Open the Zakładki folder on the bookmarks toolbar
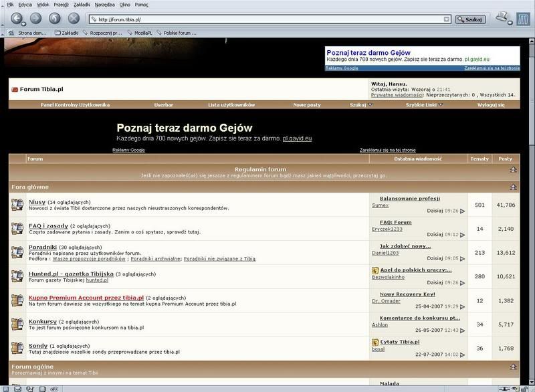Image resolution: width=535 pixels, height=392 pixels. click(66, 33)
